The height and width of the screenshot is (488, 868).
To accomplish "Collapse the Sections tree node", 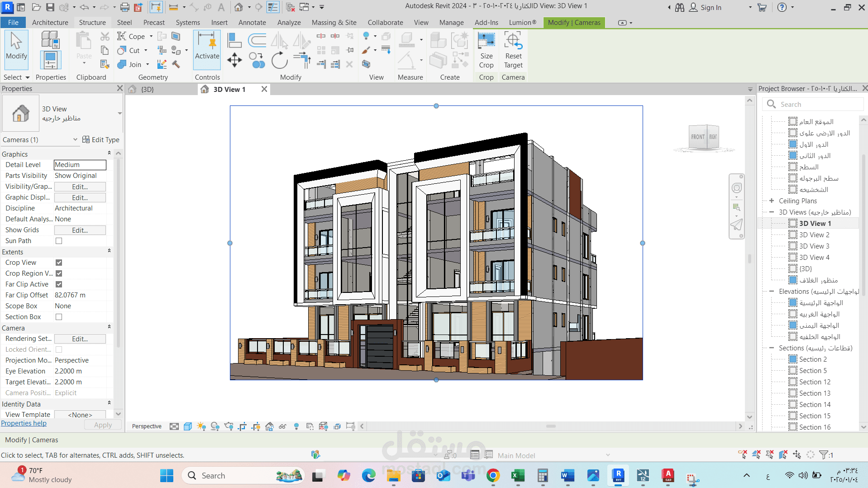I will (x=772, y=348).
